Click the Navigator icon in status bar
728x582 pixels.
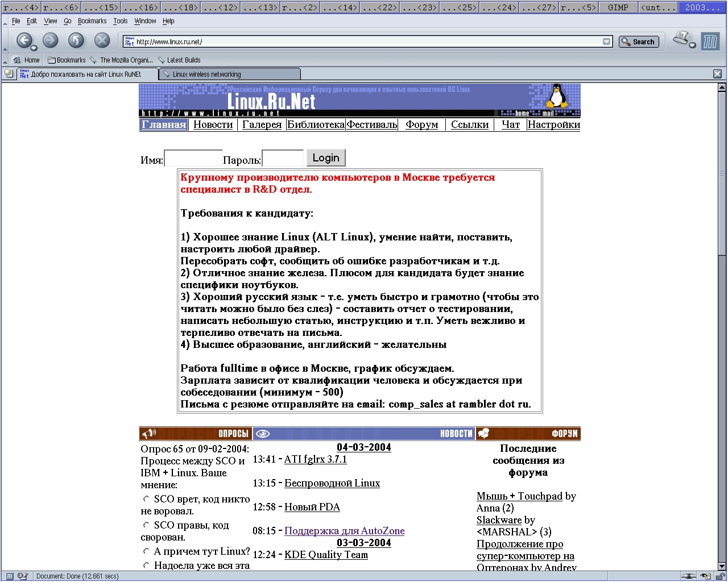[10, 576]
